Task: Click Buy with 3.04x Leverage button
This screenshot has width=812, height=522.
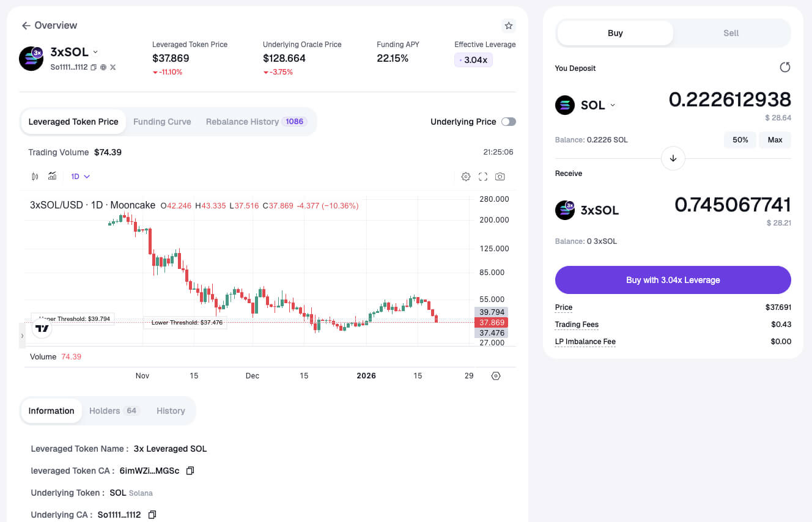Action: coord(673,280)
